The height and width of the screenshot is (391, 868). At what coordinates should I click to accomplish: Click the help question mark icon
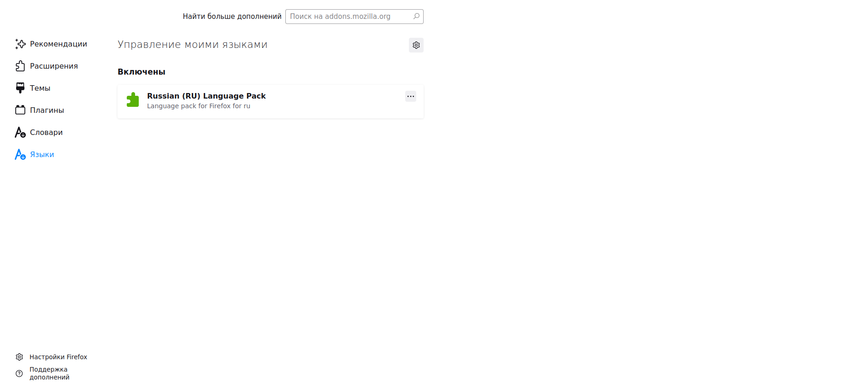tap(19, 373)
